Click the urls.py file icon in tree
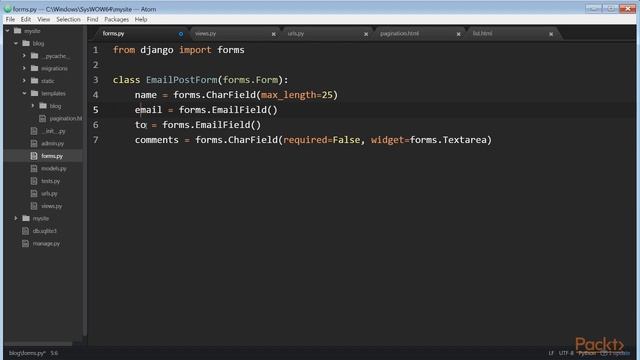640x360 pixels. coord(34,193)
